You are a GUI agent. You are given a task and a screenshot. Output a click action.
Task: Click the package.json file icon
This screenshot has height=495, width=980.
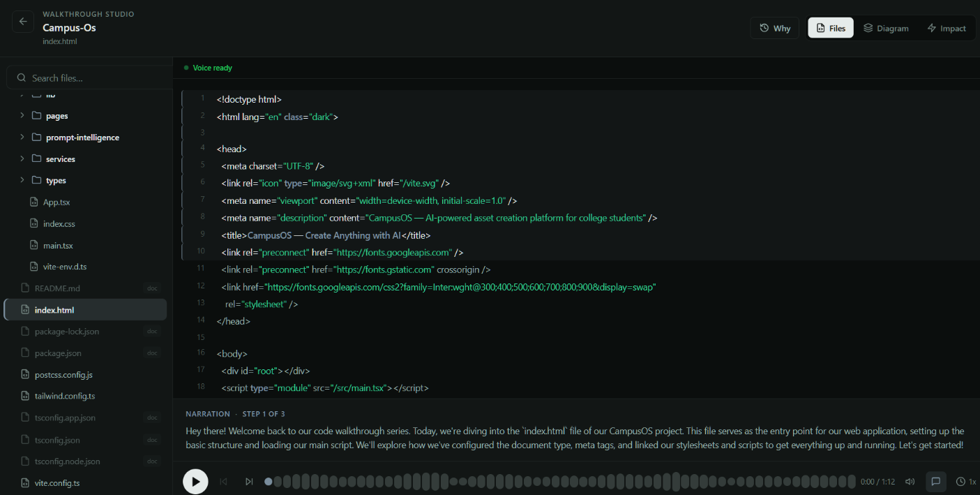25,353
